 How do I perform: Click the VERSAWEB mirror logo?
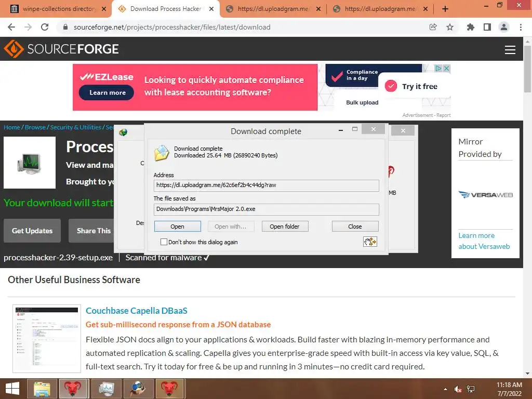486,195
